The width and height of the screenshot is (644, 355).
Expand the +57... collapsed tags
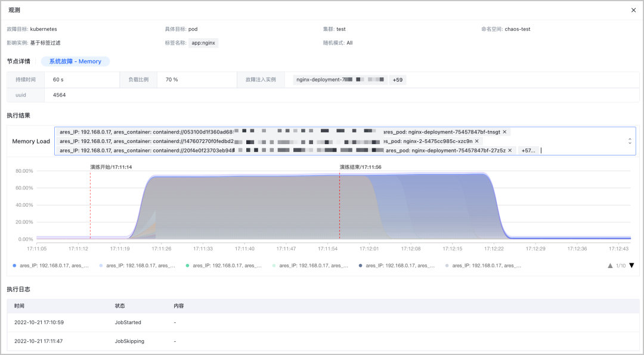[528, 151]
